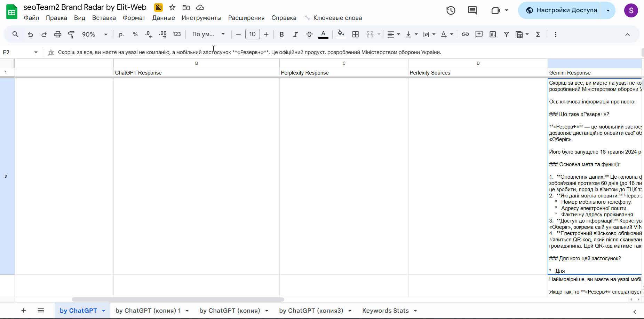
Task: Open the Вставка menu
Action: click(x=104, y=18)
